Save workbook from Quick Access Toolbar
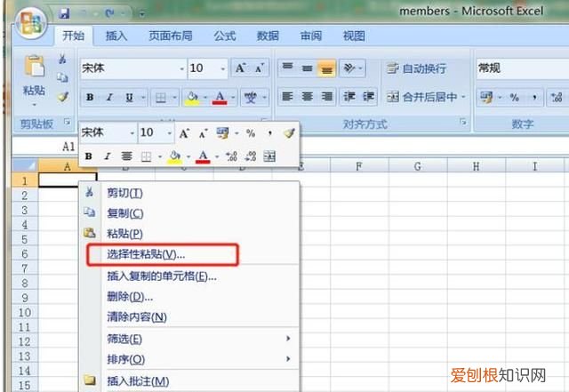This screenshot has height=392, width=569. tap(65, 13)
